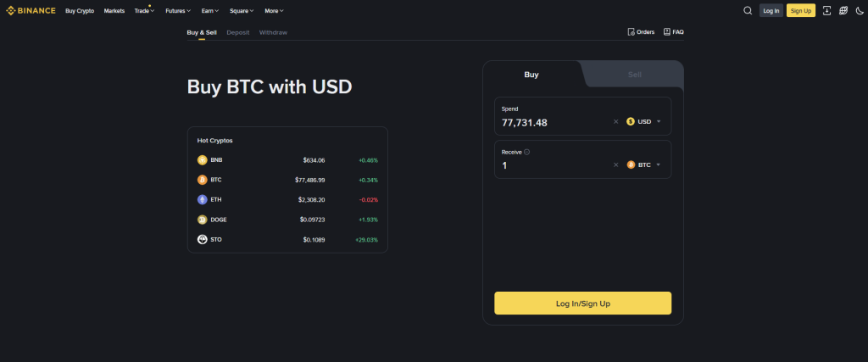
Task: Open the search magnifier icon
Action: pos(748,11)
